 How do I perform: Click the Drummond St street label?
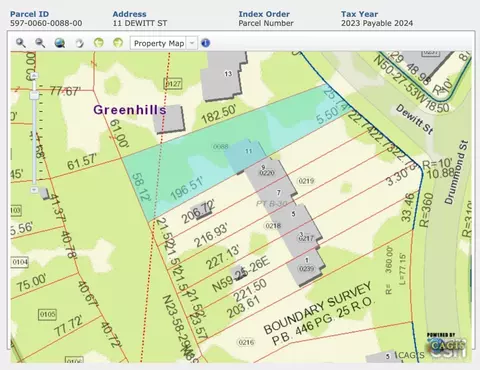click(x=456, y=172)
